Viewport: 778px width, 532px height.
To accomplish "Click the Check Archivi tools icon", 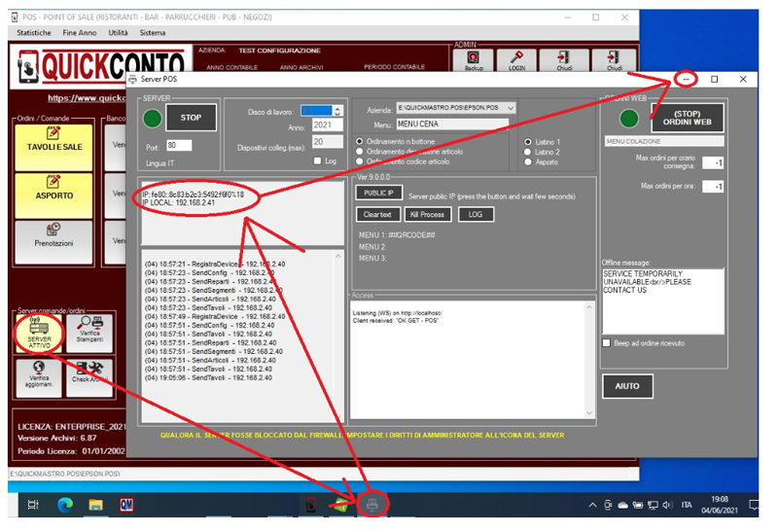I will (89, 378).
